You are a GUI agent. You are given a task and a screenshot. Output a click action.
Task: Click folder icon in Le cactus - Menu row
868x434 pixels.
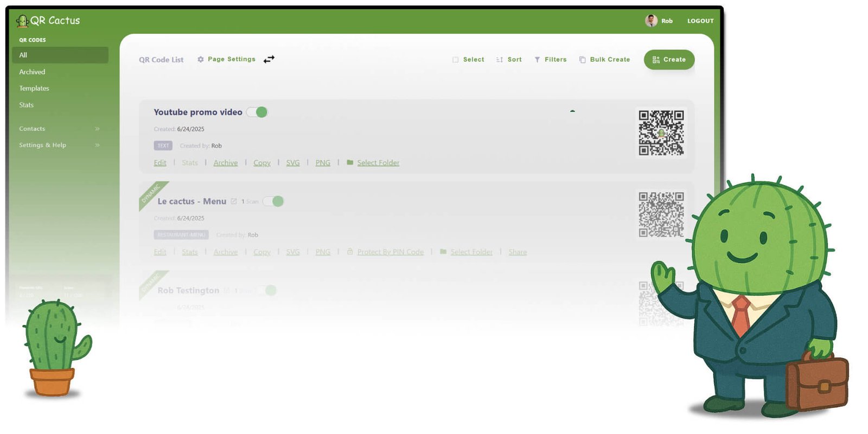[x=443, y=252]
